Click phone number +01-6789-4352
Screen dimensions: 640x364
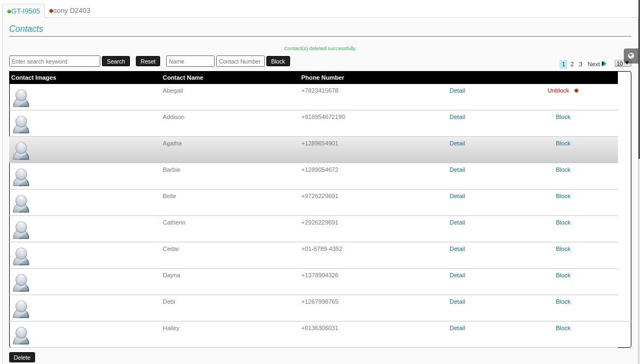[322, 249]
